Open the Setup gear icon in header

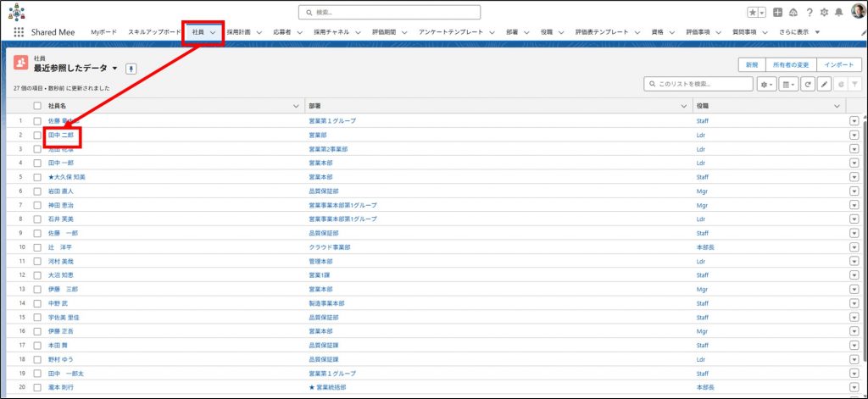click(x=823, y=13)
